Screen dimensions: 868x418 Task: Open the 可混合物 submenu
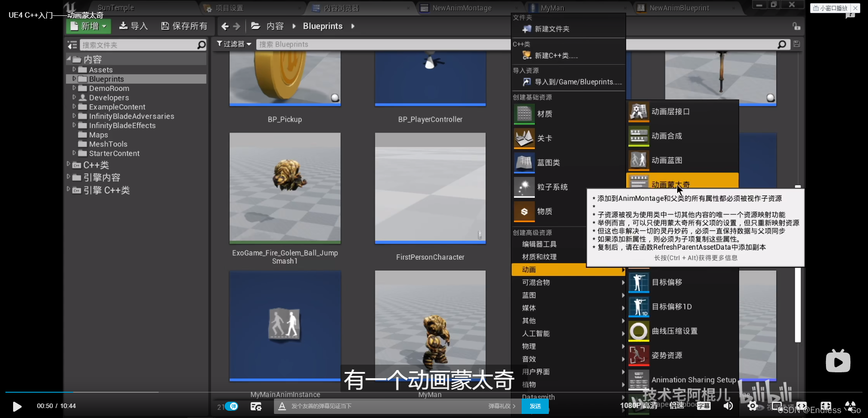tap(568, 282)
